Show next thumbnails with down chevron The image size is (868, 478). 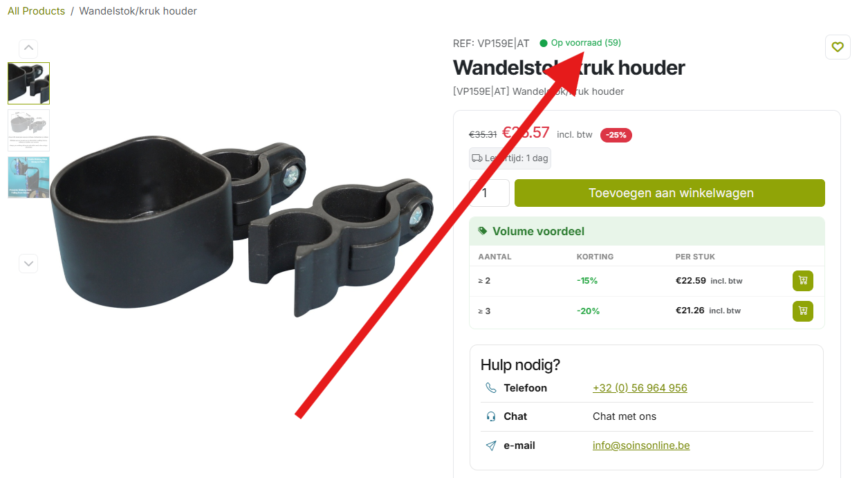tap(28, 264)
